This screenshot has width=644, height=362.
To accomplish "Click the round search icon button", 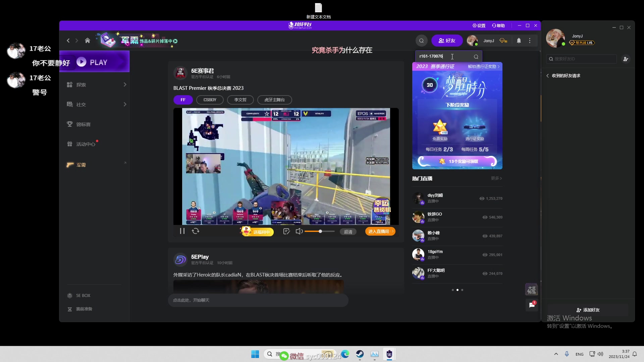I will click(421, 41).
